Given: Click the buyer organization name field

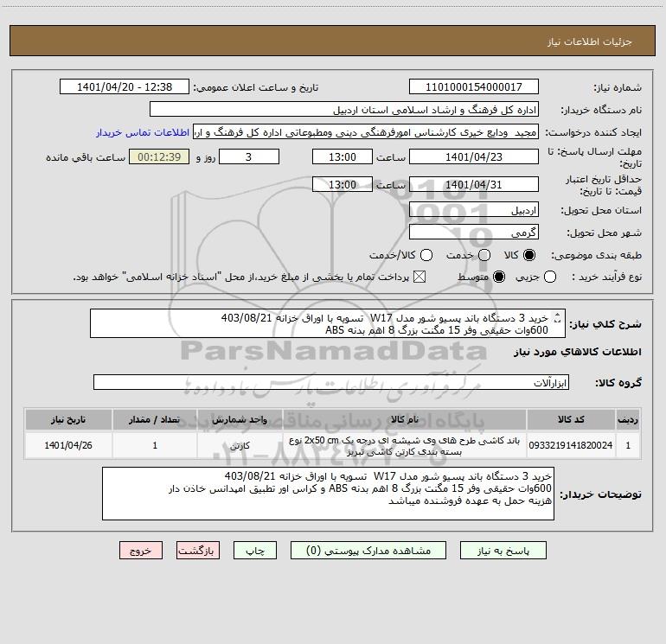Looking at the screenshot, I should point(344,110).
